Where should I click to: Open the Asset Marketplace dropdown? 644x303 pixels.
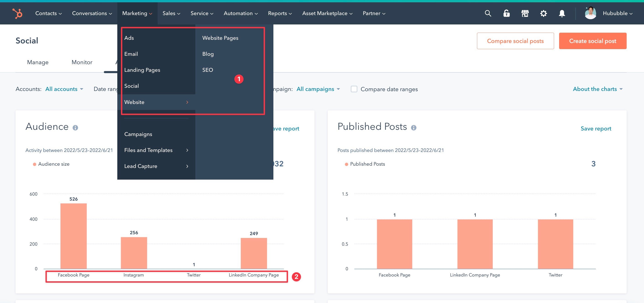[x=327, y=13]
